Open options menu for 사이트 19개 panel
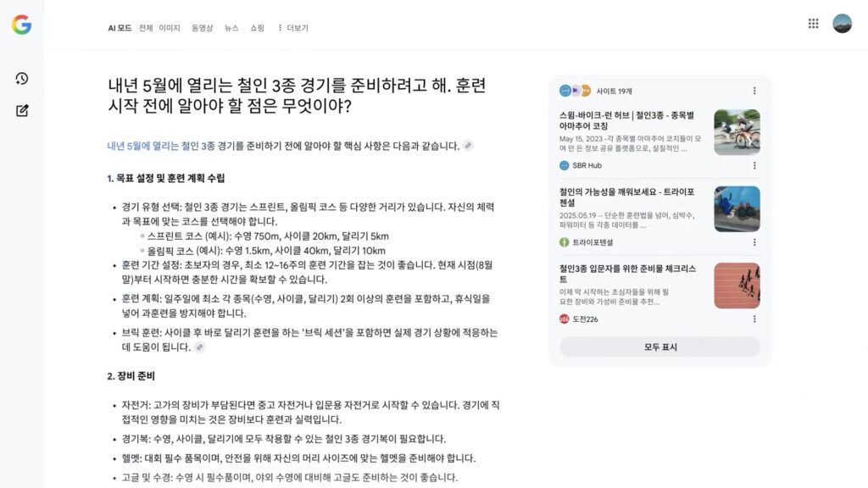868x488 pixels. tap(754, 91)
